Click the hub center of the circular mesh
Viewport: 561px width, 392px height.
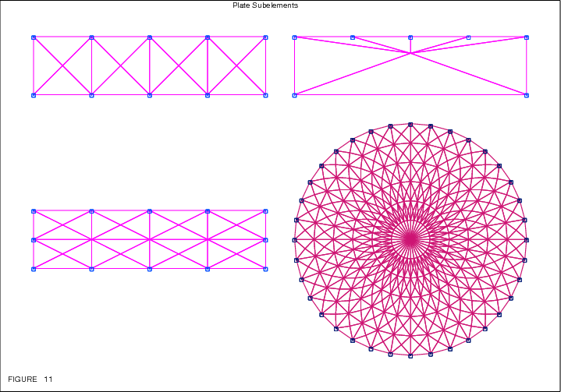[x=410, y=239]
